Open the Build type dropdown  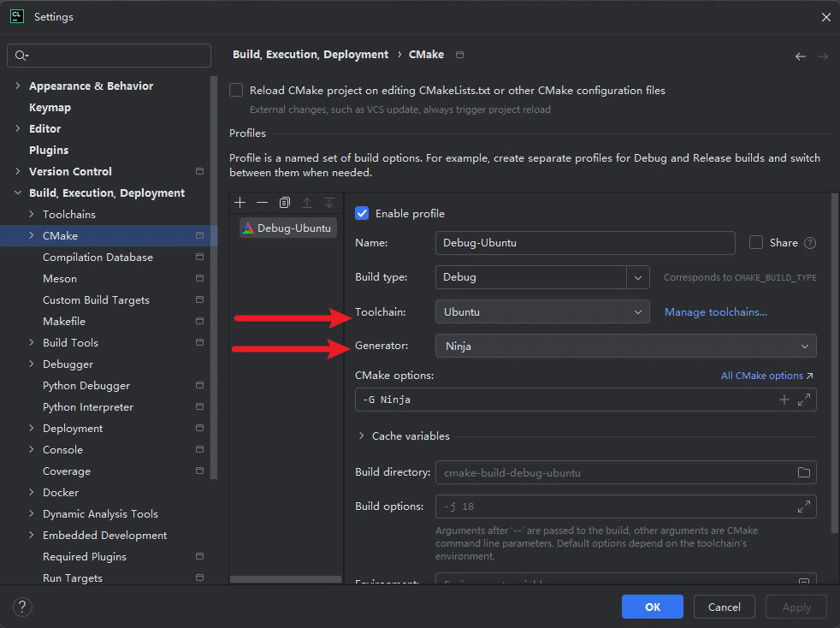pyautogui.click(x=638, y=277)
